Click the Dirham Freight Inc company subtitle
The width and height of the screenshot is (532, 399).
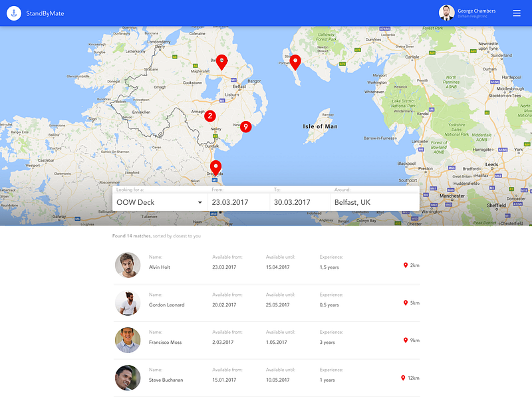pyautogui.click(x=472, y=16)
